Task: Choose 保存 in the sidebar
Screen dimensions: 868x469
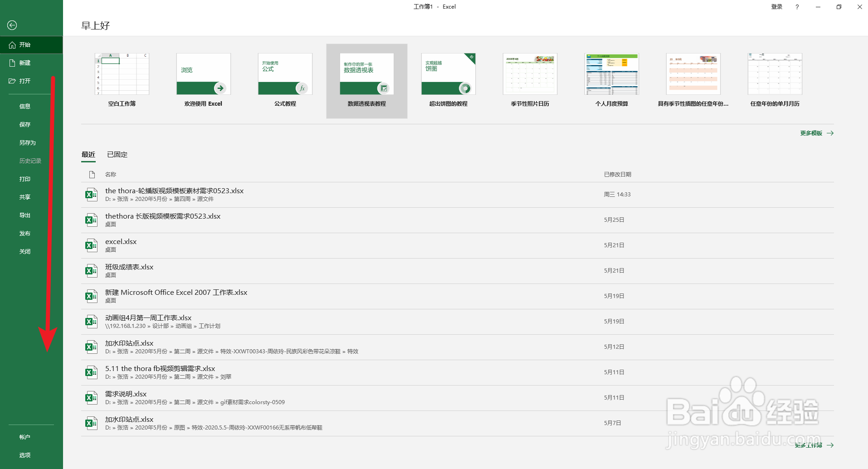Action: 25,125
